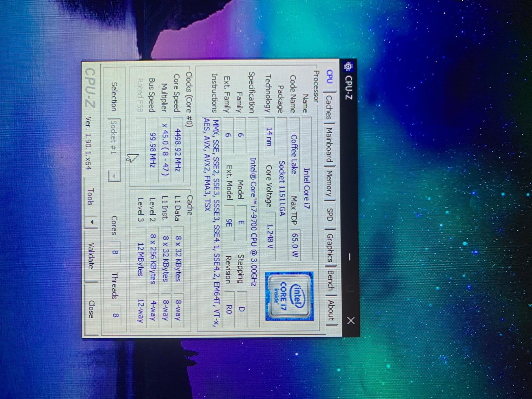This screenshot has width=532, height=399.
Task: Click the Bus Speed value '99.98 MHz'
Action: (x=153, y=150)
